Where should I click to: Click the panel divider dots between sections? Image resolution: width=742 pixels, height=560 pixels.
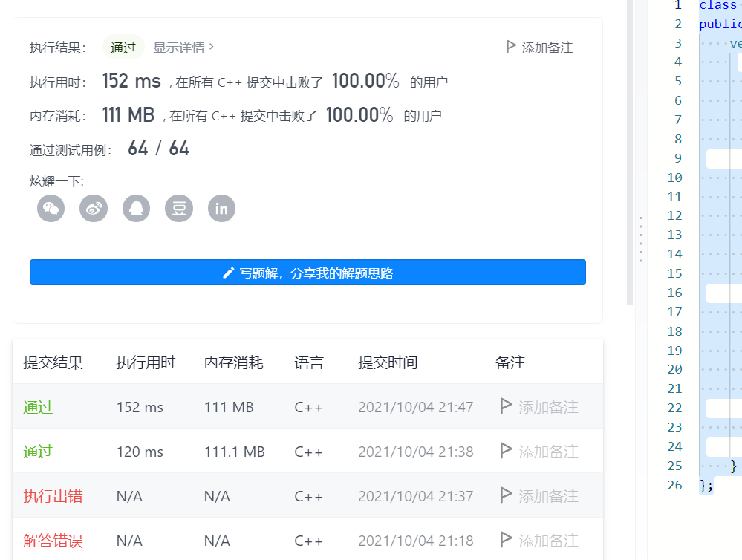pyautogui.click(x=640, y=238)
